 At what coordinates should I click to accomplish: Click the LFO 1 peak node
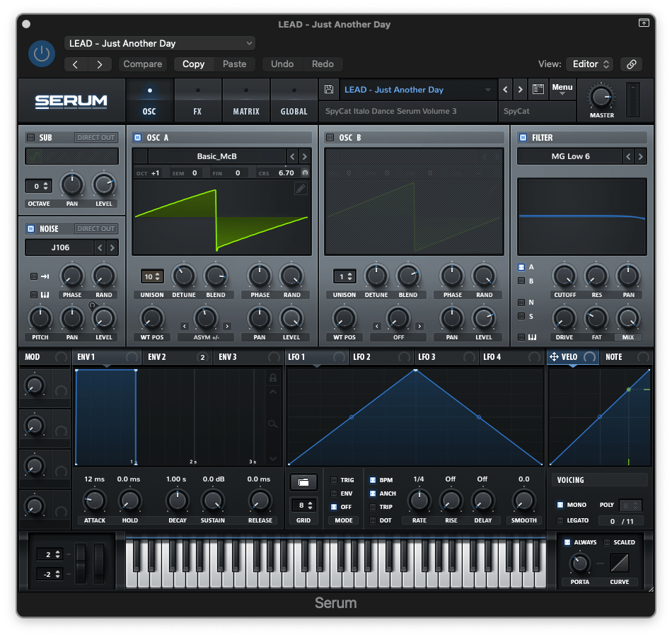(x=415, y=370)
